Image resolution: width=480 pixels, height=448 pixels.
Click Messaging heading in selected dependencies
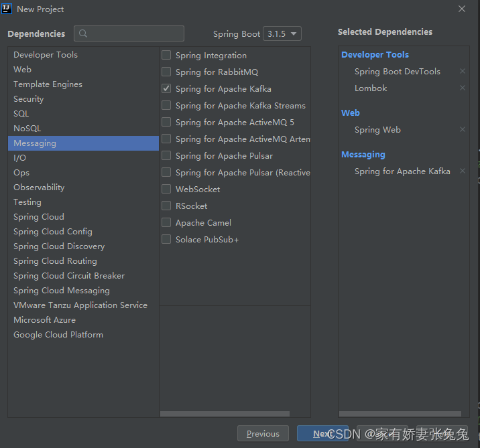pos(363,155)
